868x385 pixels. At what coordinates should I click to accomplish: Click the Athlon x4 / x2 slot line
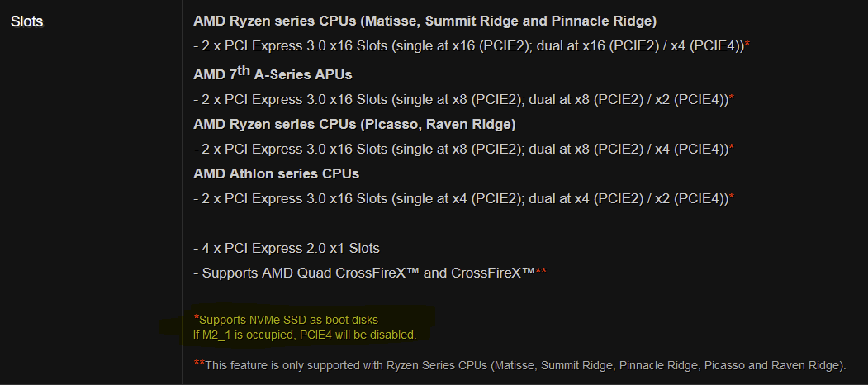[461, 199]
